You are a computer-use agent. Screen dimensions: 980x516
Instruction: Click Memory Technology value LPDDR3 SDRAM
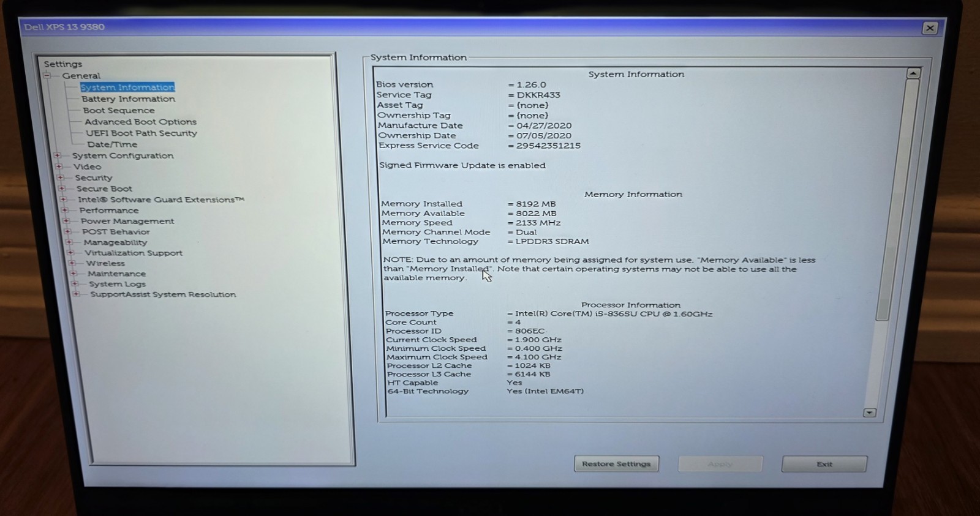[552, 241]
